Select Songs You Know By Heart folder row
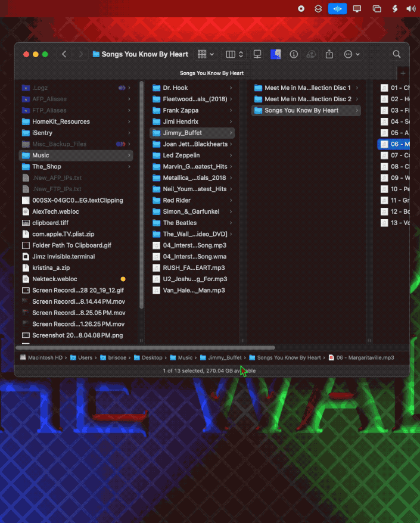Image resolution: width=420 pixels, height=523 pixels. pyautogui.click(x=306, y=110)
